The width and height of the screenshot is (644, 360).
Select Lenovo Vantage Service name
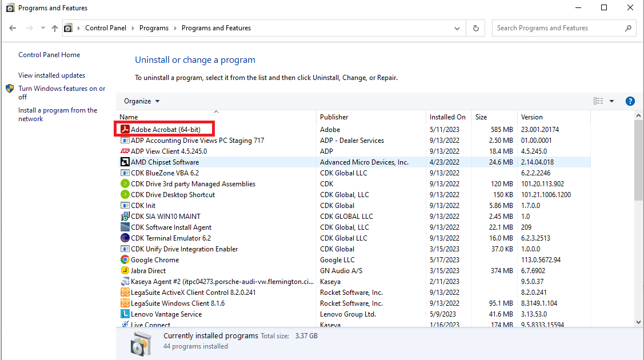(166, 314)
